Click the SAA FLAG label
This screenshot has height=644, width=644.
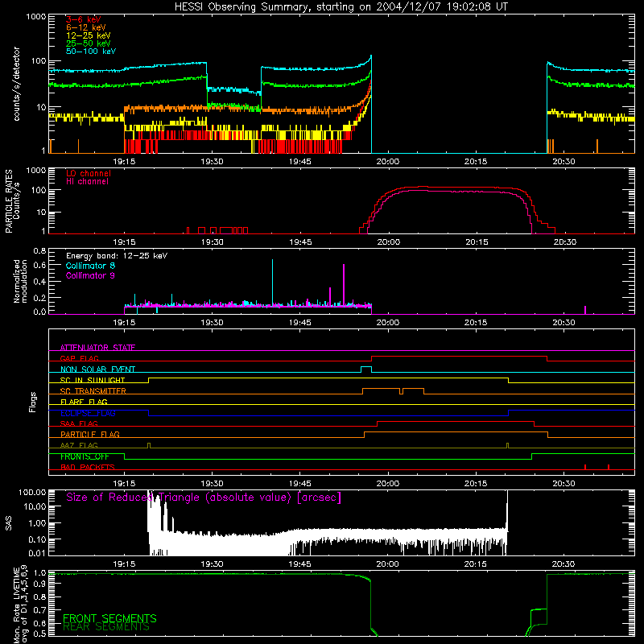[79, 423]
